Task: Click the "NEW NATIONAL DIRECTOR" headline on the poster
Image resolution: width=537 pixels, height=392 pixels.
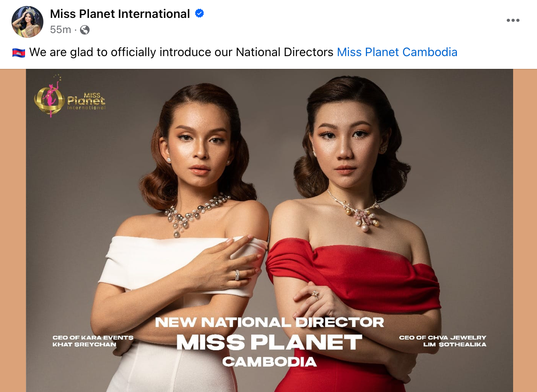Action: pos(269,322)
